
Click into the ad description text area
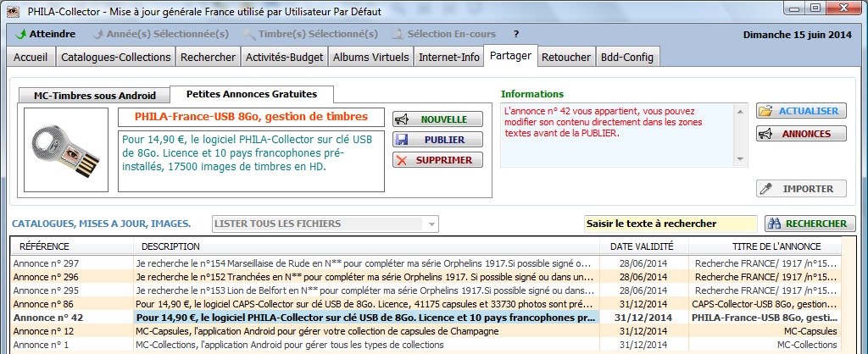251,161
